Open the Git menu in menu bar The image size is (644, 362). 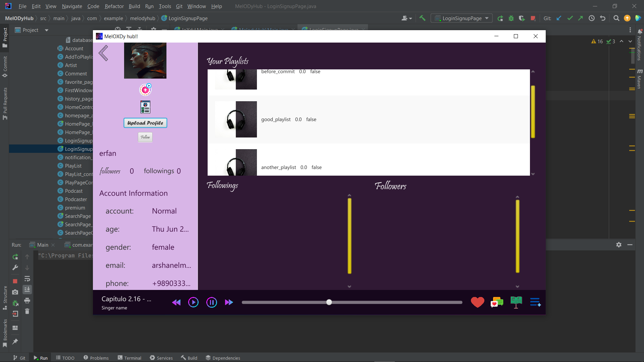pyautogui.click(x=179, y=6)
